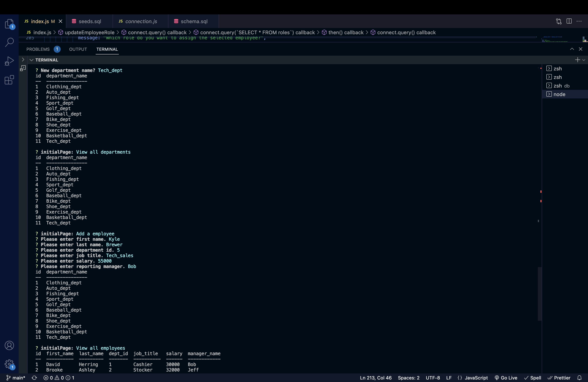Image resolution: width=588 pixels, height=382 pixels.
Task: Collapse the TERMINAL section header chevron
Action: tap(31, 60)
